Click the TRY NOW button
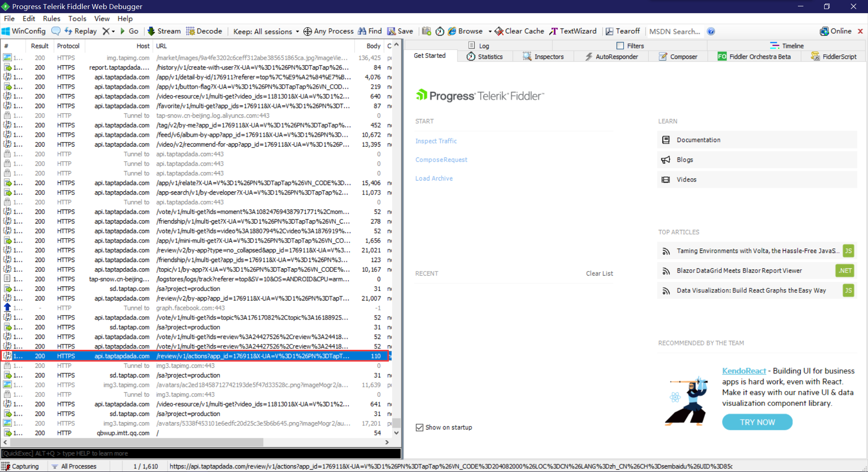This screenshot has width=868, height=472. coord(757,422)
